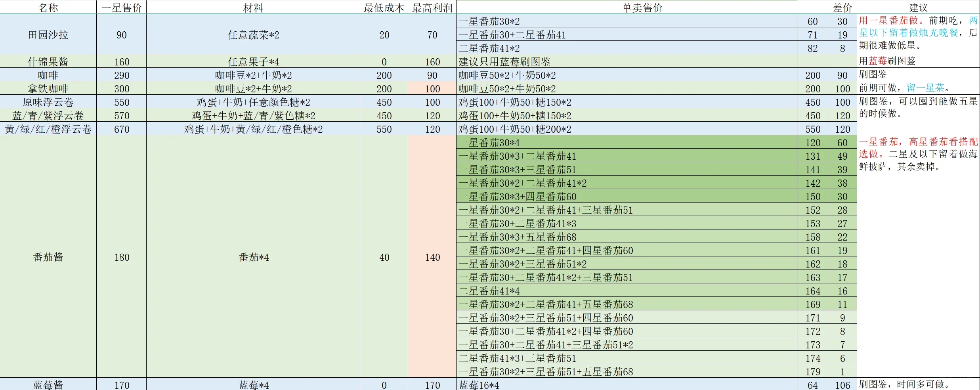Select price 290 in the 咖啡 row
This screenshot has width=980, height=390.
121,75
